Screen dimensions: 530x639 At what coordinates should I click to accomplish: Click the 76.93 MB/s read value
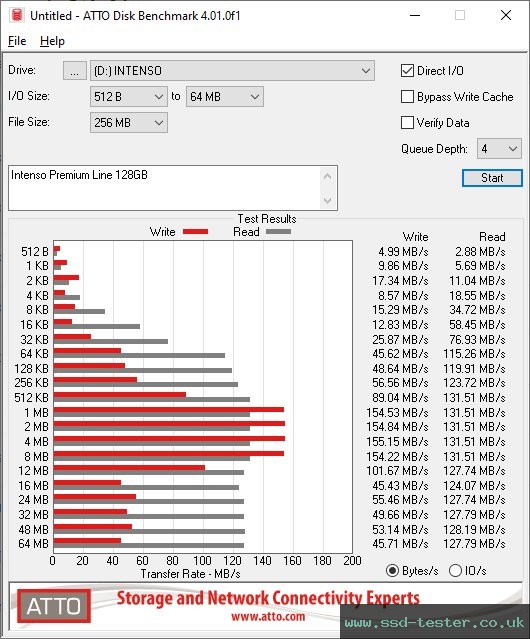pos(477,339)
